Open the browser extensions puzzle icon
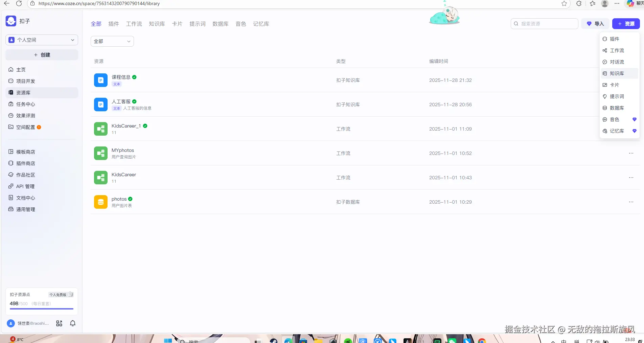The image size is (644, 343). coord(579,3)
